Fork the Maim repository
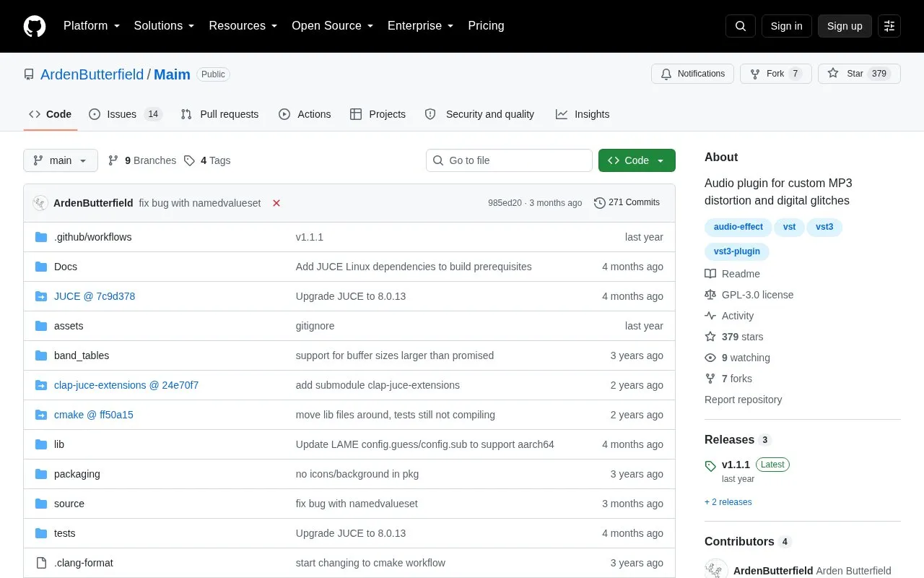Screen dimensions: 924x578 (x=776, y=74)
